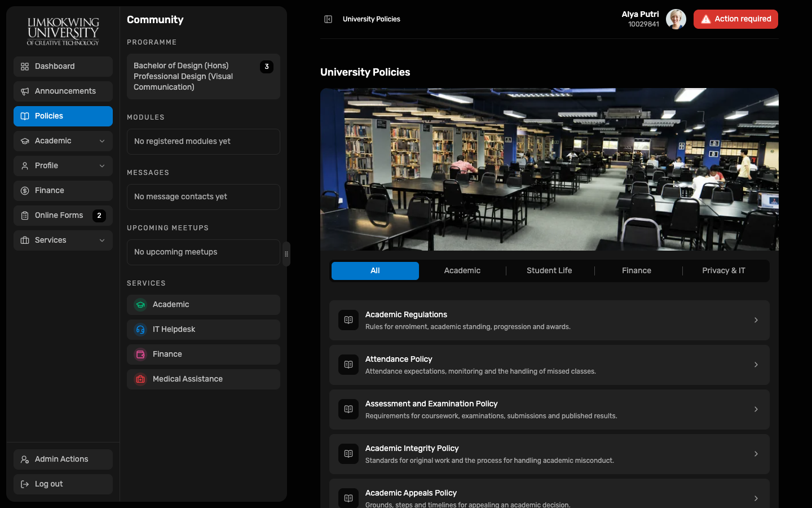Viewport: 812px width, 508px height.
Task: Expand the Academic sidebar menu chevron
Action: click(102, 141)
